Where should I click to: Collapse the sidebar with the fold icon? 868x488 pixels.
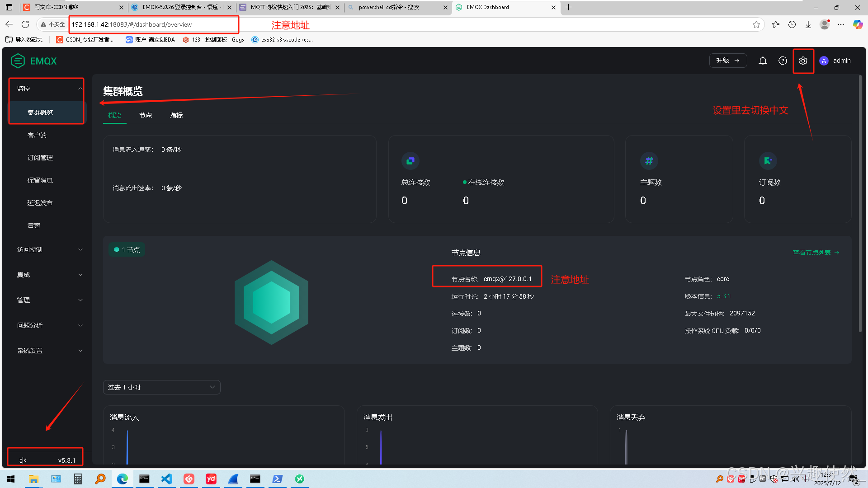[x=23, y=460]
